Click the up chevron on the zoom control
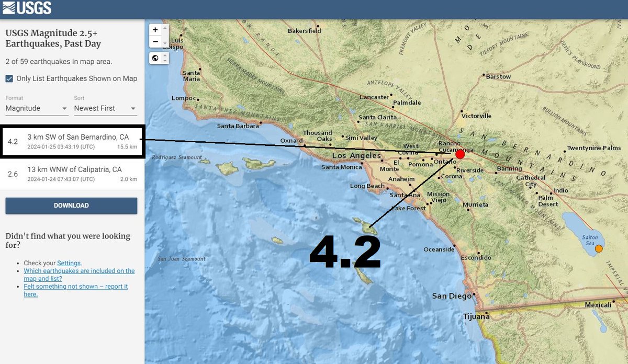Screen dimensions: 628x364 [x=165, y=28]
